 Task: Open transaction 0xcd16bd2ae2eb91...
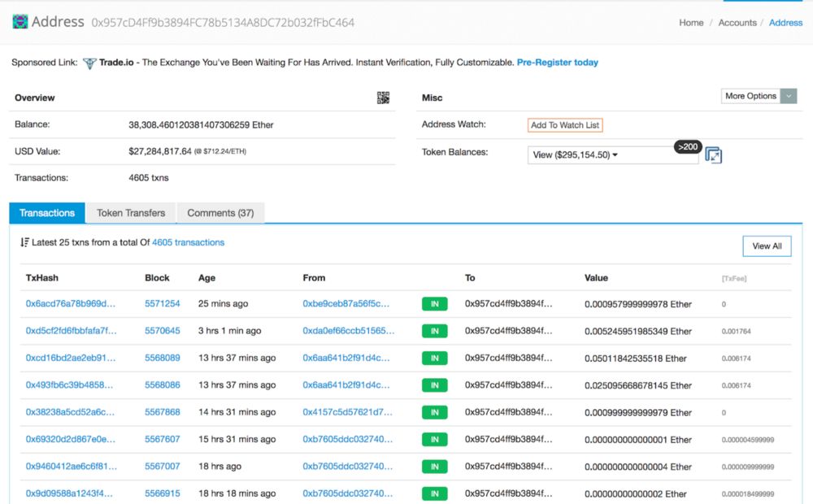pos(71,358)
